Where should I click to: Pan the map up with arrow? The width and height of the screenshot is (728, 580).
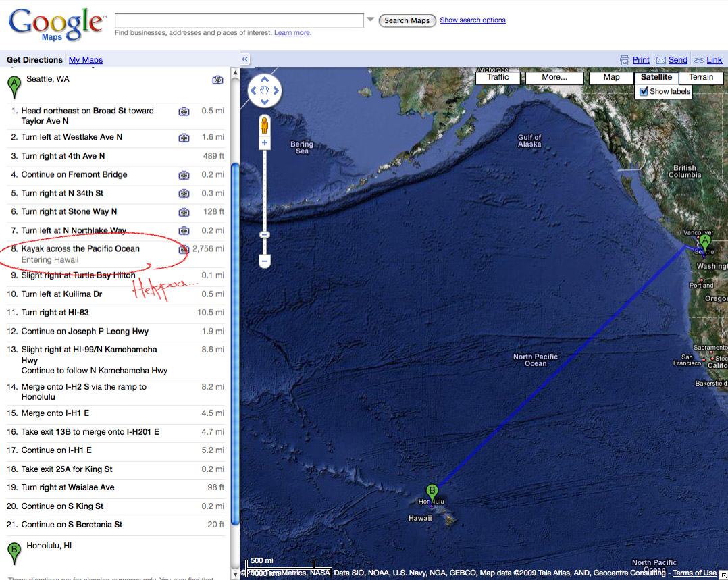pyautogui.click(x=265, y=80)
